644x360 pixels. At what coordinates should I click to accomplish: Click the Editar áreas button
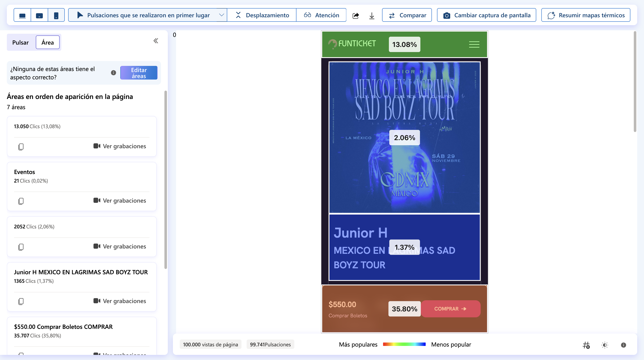(139, 73)
